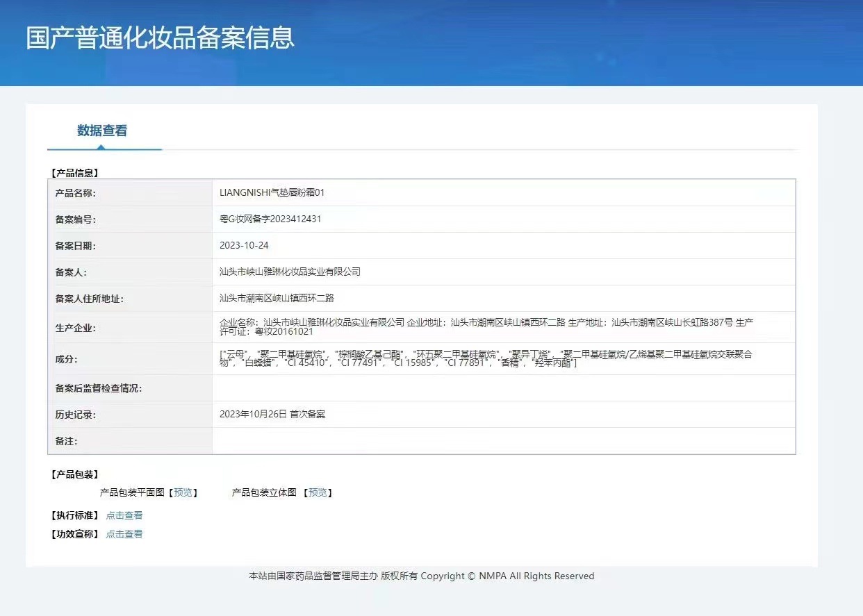This screenshot has width=863, height=616.
Task: Click the 历史记录 row label
Action: pos(75,415)
